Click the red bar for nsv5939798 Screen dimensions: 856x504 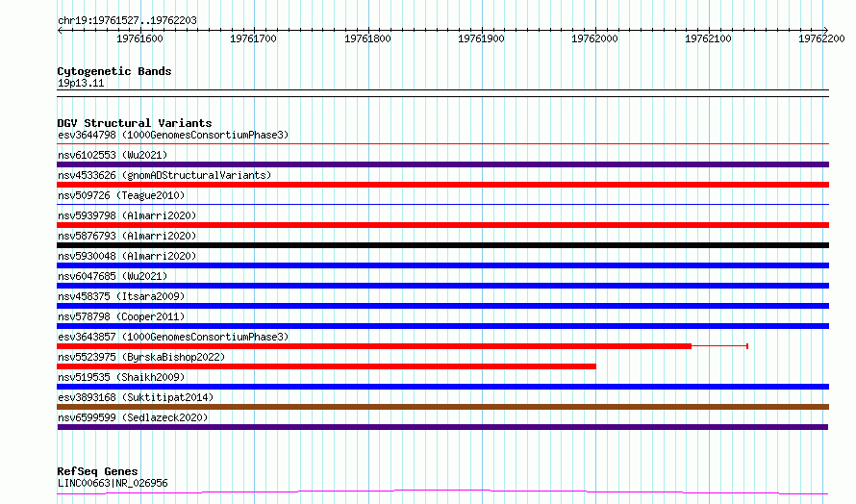[x=442, y=225]
